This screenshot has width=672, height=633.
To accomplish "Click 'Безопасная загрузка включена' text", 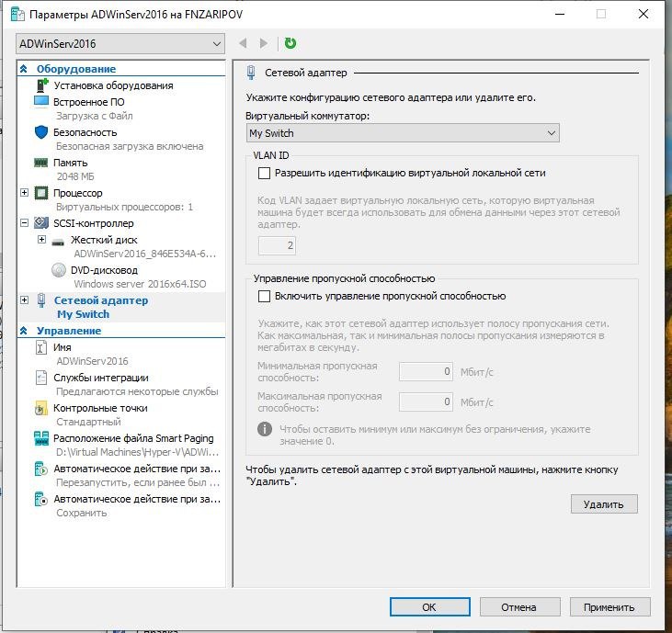I will pyautogui.click(x=130, y=146).
